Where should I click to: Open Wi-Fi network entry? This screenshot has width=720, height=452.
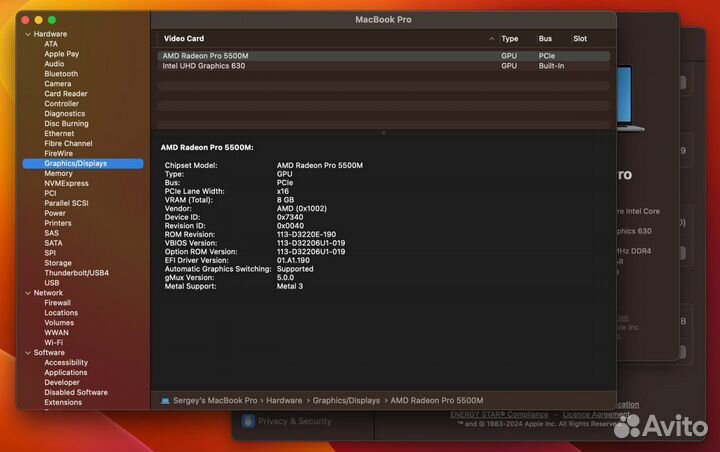[x=54, y=343]
